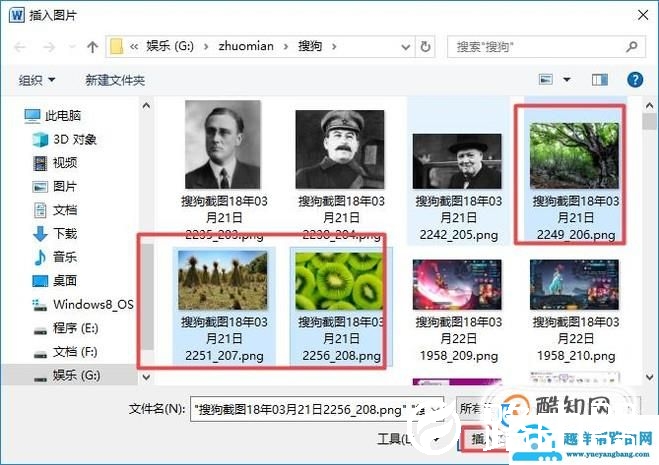Go up one folder level
This screenshot has height=465, width=659.
tap(92, 47)
